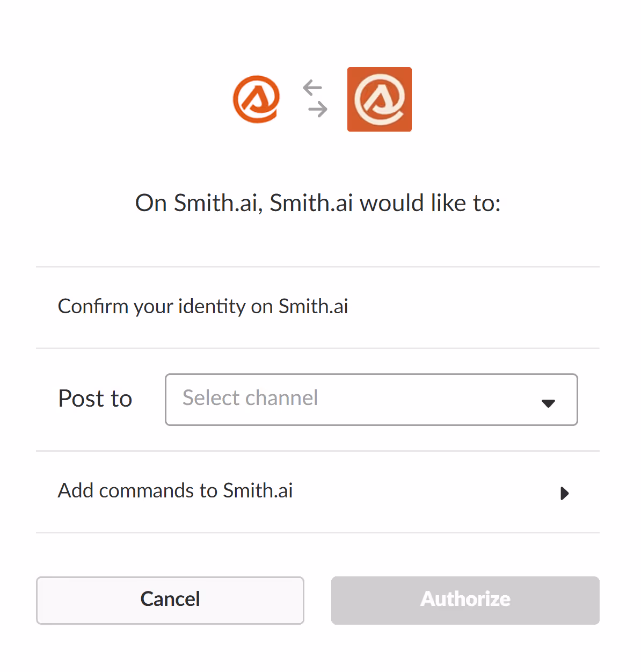
Task: Click the Post to label
Action: (95, 399)
